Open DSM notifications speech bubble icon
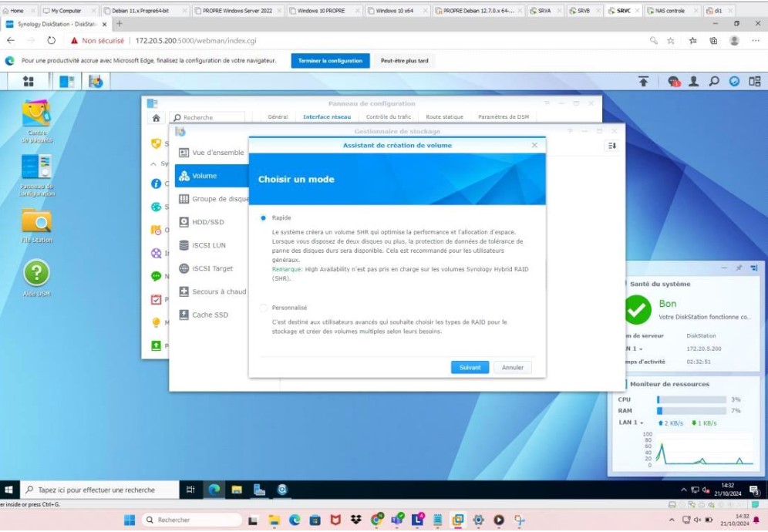768x532 pixels. click(x=674, y=81)
